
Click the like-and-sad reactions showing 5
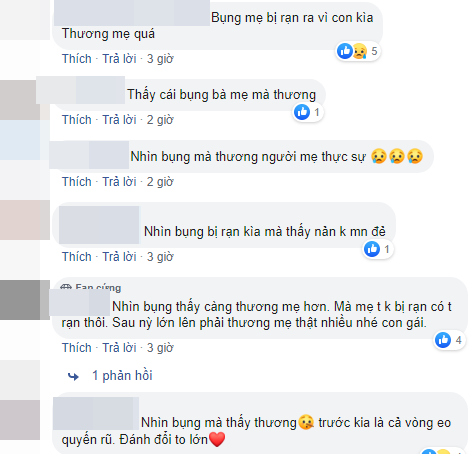coord(357,51)
